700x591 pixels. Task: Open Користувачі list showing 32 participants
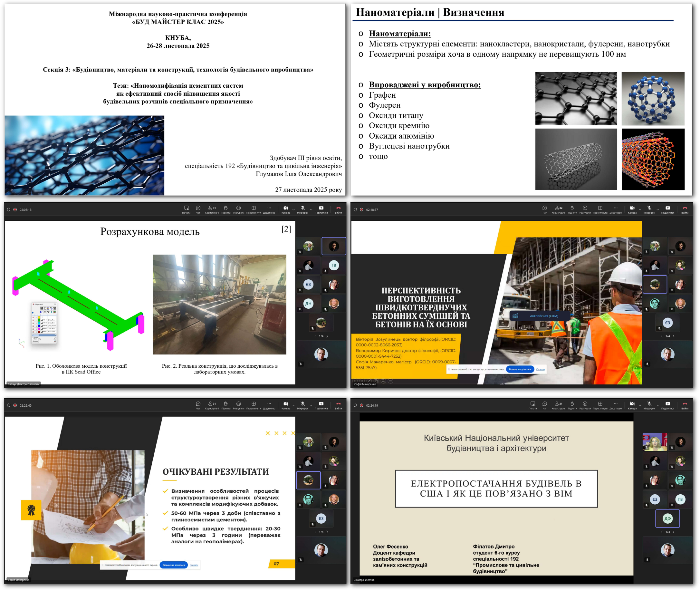[x=558, y=209]
